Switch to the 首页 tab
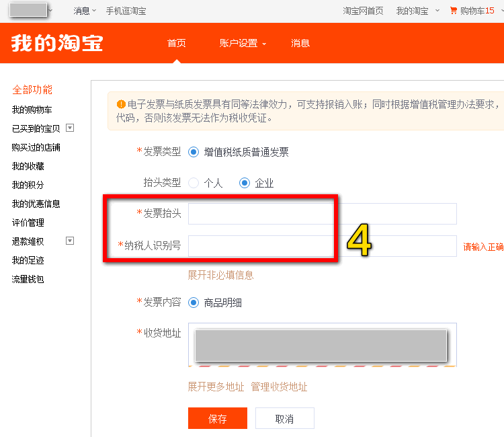 pyautogui.click(x=177, y=43)
